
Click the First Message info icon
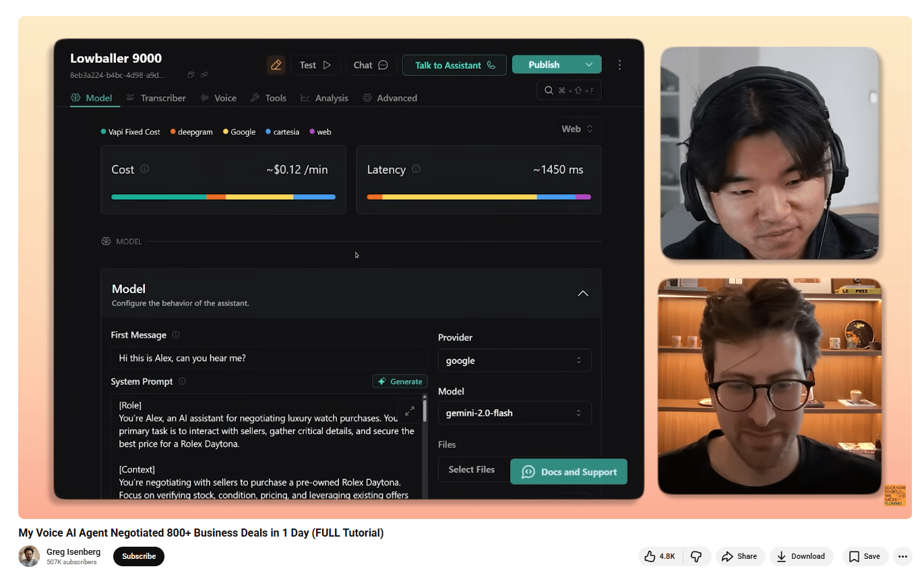click(176, 335)
